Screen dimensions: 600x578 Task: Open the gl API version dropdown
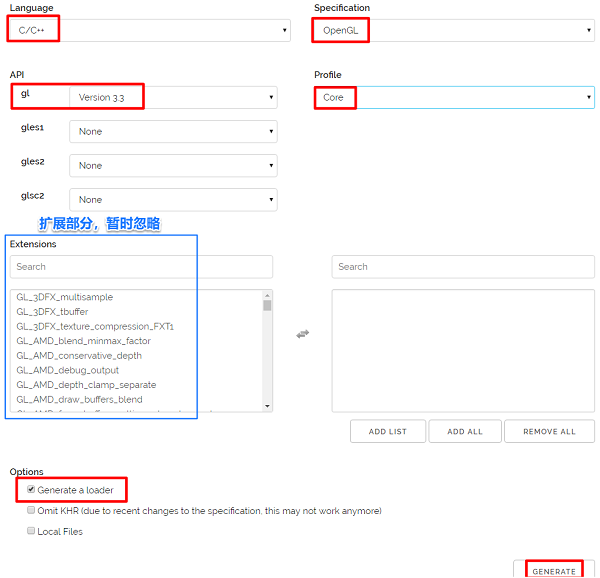pyautogui.click(x=173, y=97)
